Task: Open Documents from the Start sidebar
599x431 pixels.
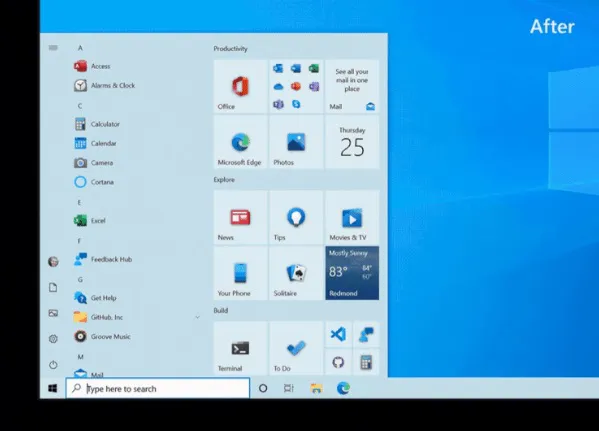Action: click(x=53, y=287)
